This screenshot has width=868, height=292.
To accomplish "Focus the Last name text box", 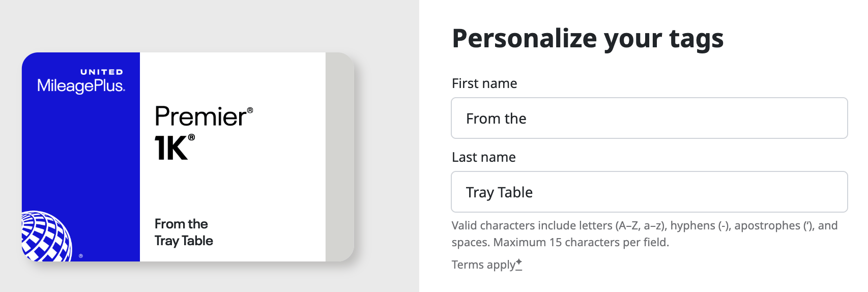I will point(649,192).
